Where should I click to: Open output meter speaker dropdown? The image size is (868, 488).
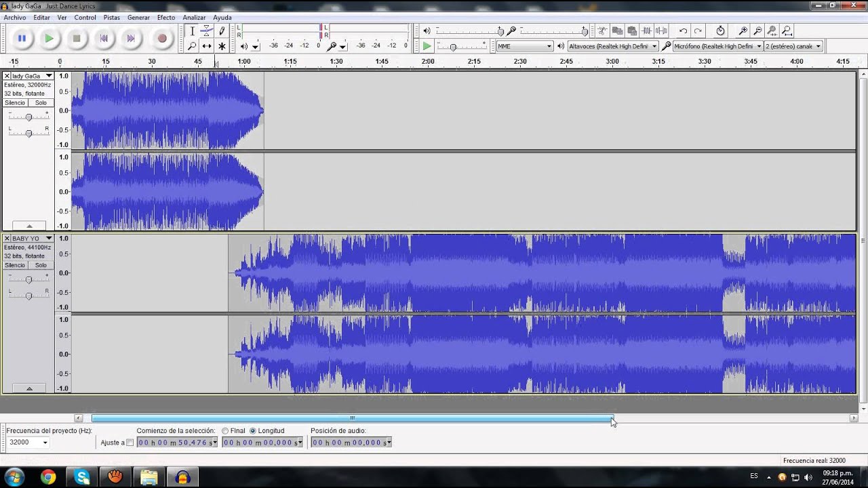click(256, 47)
